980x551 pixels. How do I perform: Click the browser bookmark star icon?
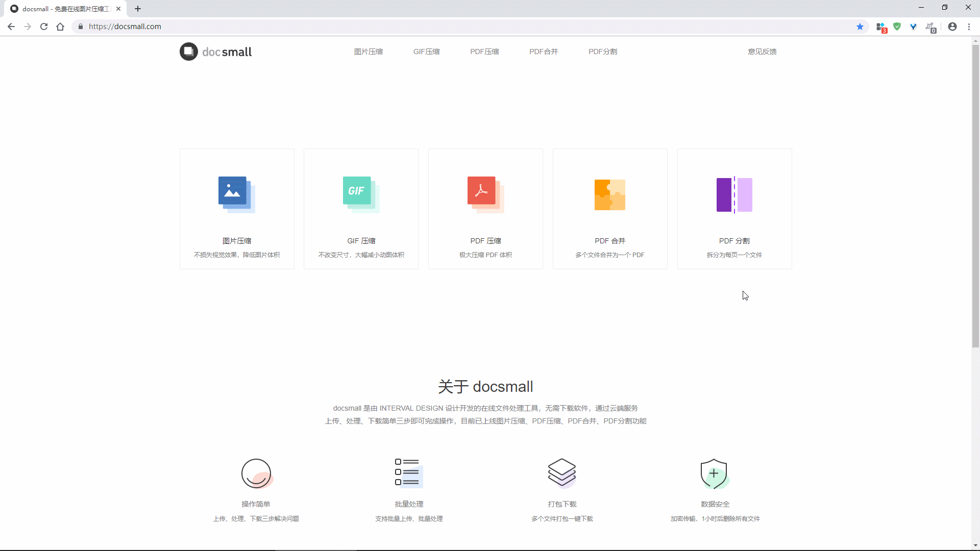[860, 26]
